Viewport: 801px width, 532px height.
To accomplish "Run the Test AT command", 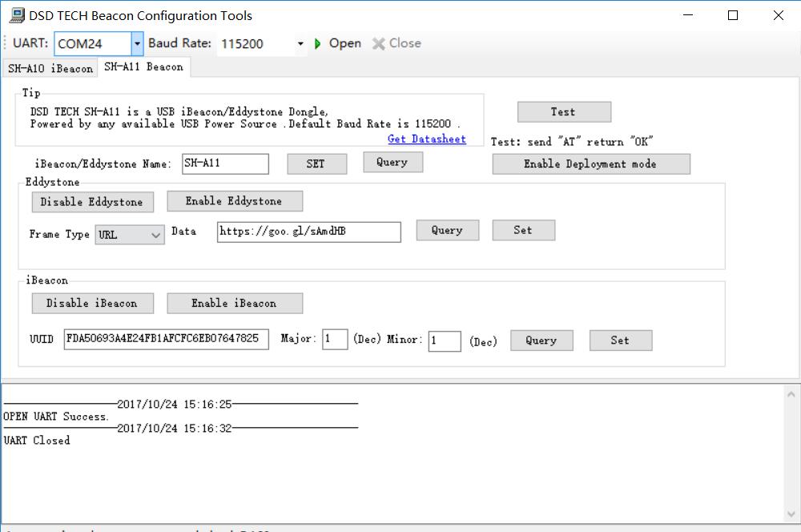I will (563, 111).
